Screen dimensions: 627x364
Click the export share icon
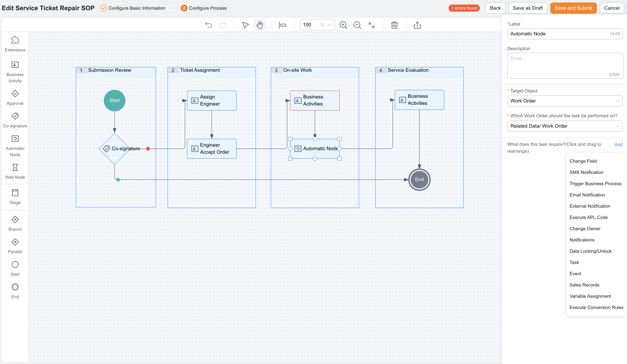[417, 25]
